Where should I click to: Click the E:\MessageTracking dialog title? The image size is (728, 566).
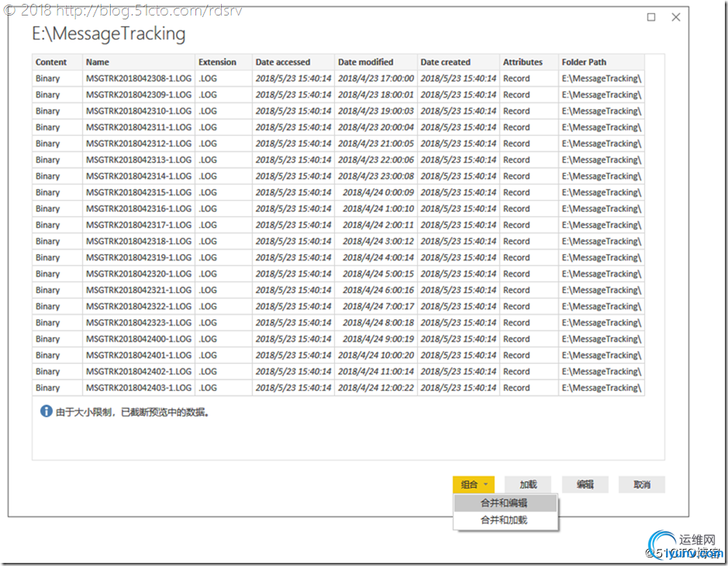coord(109,34)
